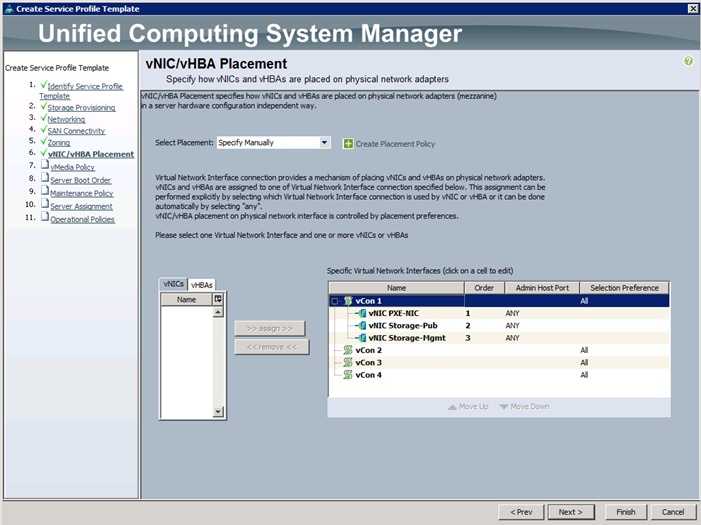Click the Admin Host Port column header
The width and height of the screenshot is (701, 525).
(x=542, y=288)
